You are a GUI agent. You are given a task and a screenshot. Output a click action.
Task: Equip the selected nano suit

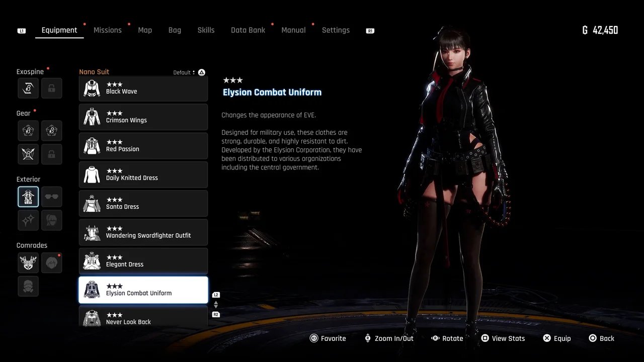point(557,338)
